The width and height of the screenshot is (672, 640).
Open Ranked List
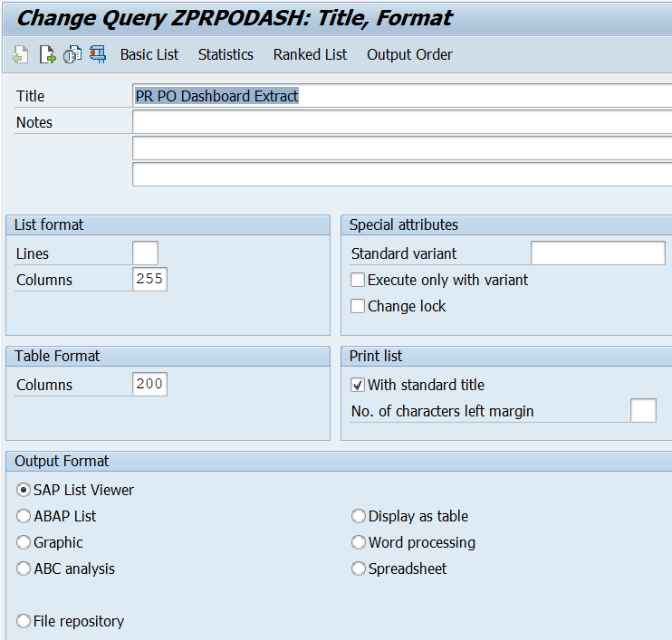[310, 55]
